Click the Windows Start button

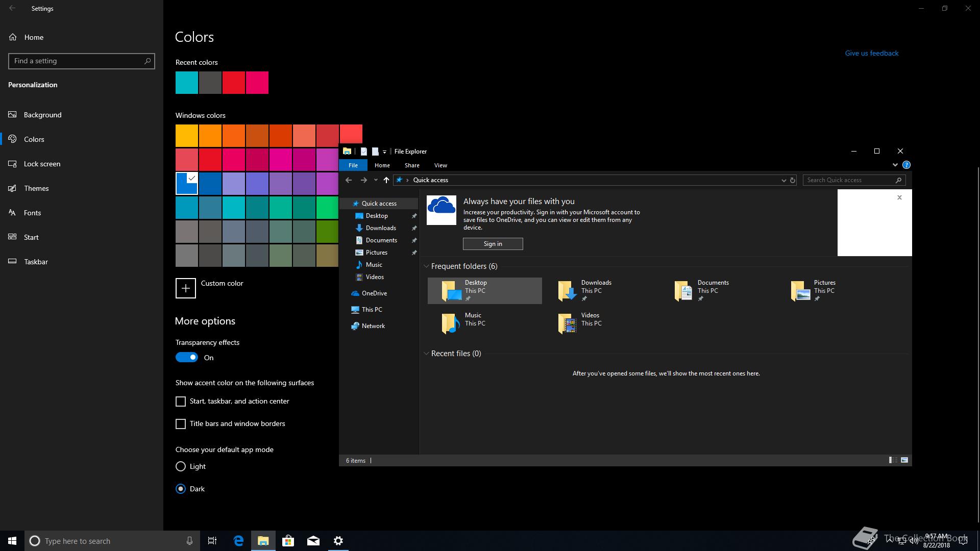pyautogui.click(x=12, y=541)
